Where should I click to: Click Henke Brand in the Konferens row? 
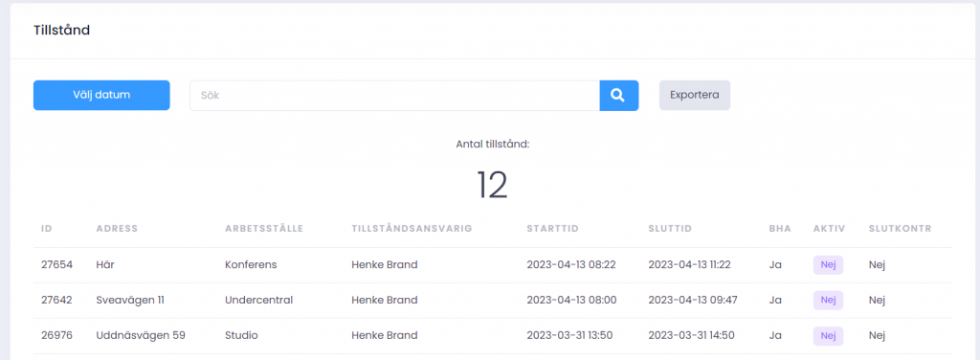(385, 264)
